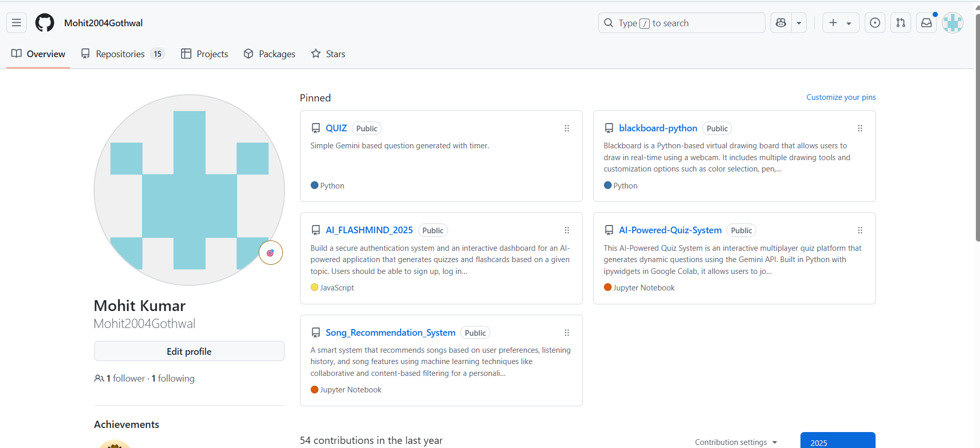Open the create new plus menu
This screenshot has height=448, width=980.
click(841, 23)
